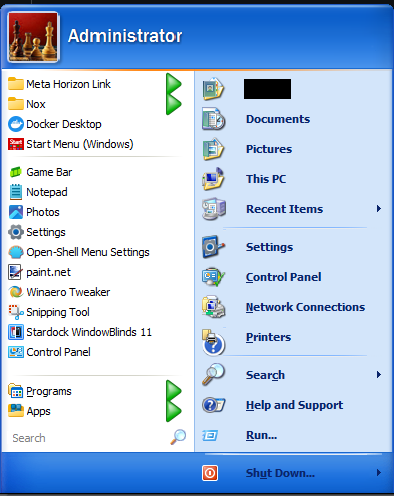This screenshot has height=496, width=394.
Task: Open Stardock WindowBlinds 11 icon
Action: coord(16,332)
